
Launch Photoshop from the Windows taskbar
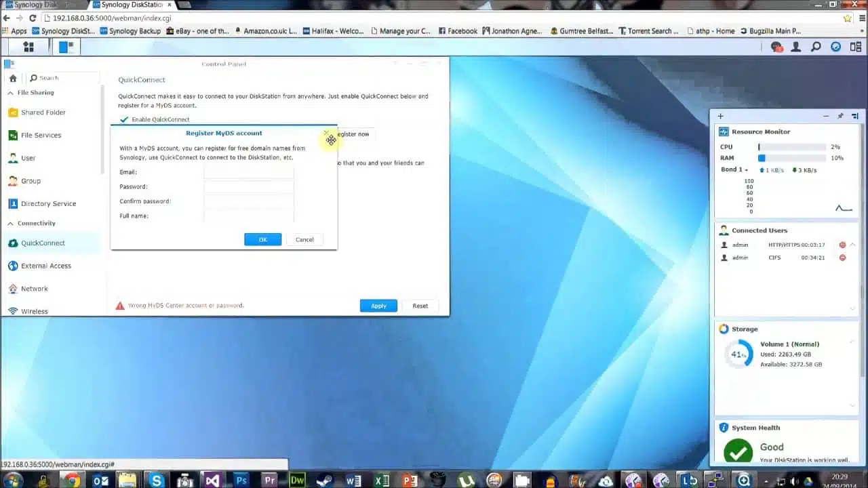pyautogui.click(x=241, y=481)
